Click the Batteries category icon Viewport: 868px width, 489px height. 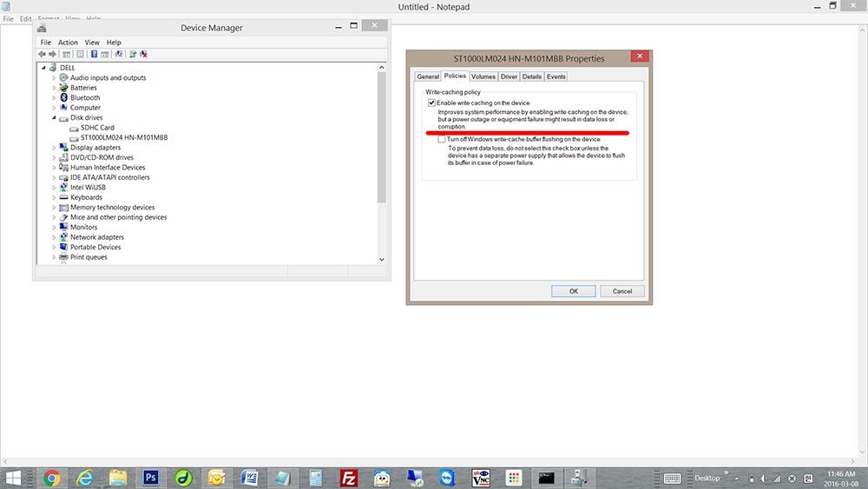tap(63, 88)
